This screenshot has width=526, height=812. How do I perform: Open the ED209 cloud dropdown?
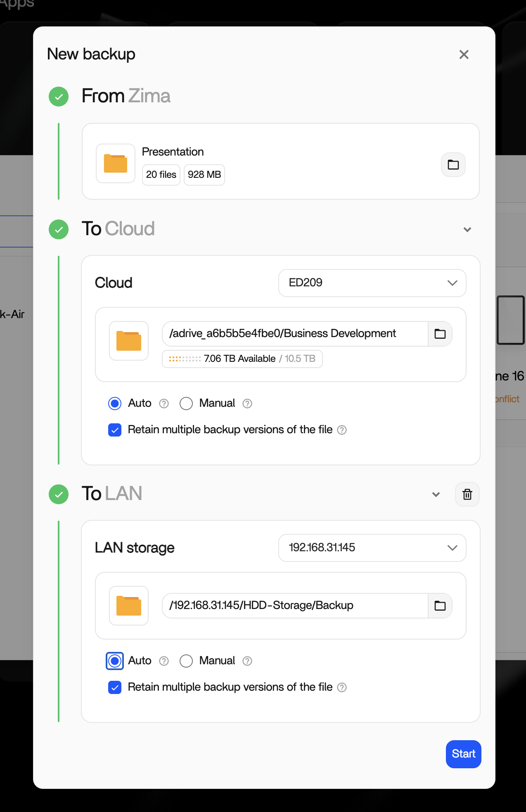pyautogui.click(x=372, y=283)
